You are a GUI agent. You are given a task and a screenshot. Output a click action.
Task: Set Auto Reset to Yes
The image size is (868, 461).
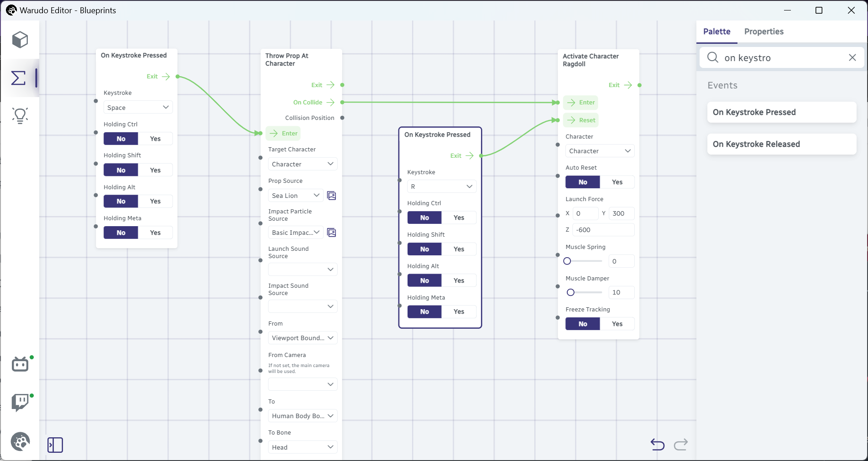tap(617, 182)
